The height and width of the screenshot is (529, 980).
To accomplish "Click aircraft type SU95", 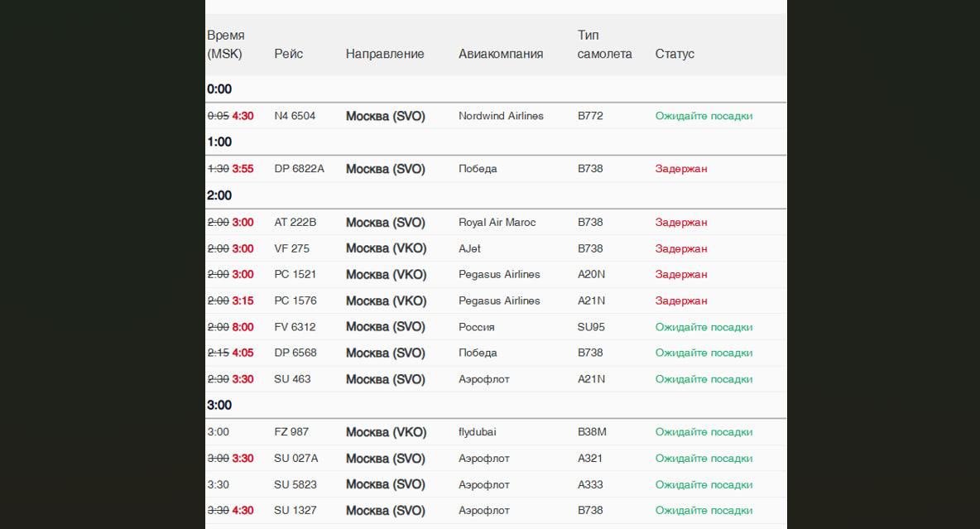I will 591,327.
